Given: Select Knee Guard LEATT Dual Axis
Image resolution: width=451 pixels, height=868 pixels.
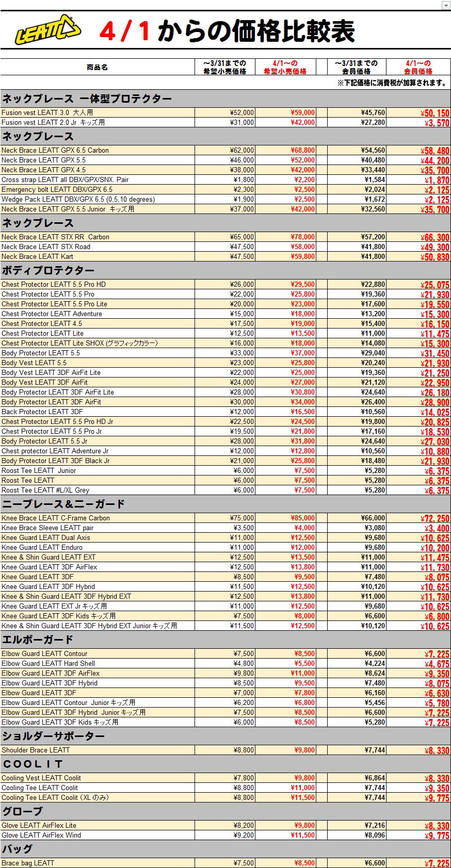Looking at the screenshot, I should [46, 538].
